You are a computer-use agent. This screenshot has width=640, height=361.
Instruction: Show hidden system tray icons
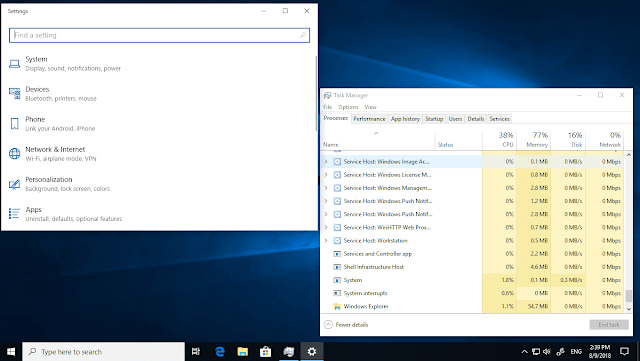coord(524,352)
